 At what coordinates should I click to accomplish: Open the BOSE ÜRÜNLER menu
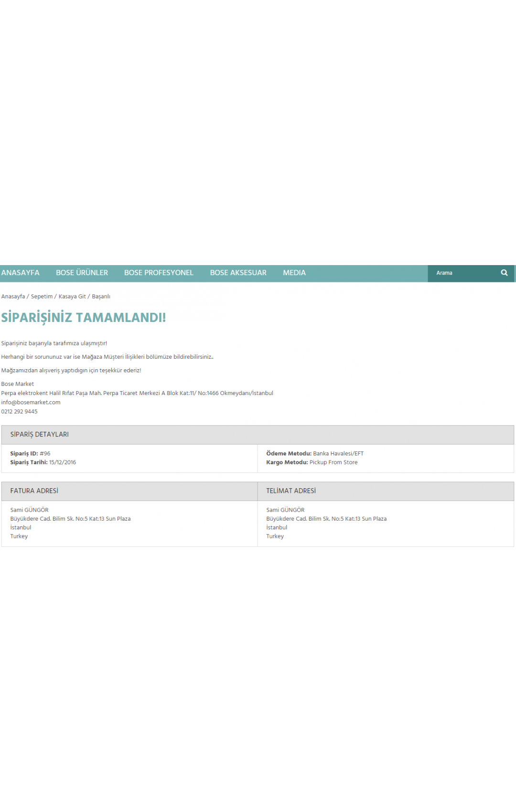coord(82,273)
